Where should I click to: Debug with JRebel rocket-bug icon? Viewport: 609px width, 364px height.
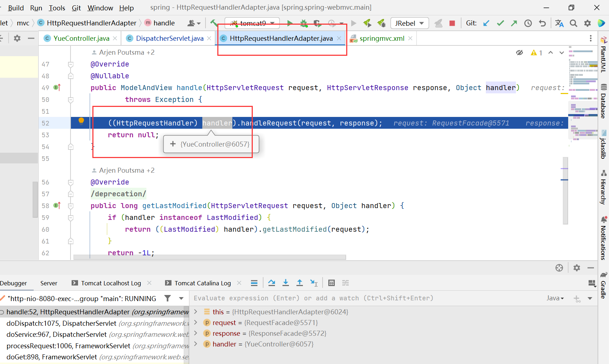coord(382,23)
